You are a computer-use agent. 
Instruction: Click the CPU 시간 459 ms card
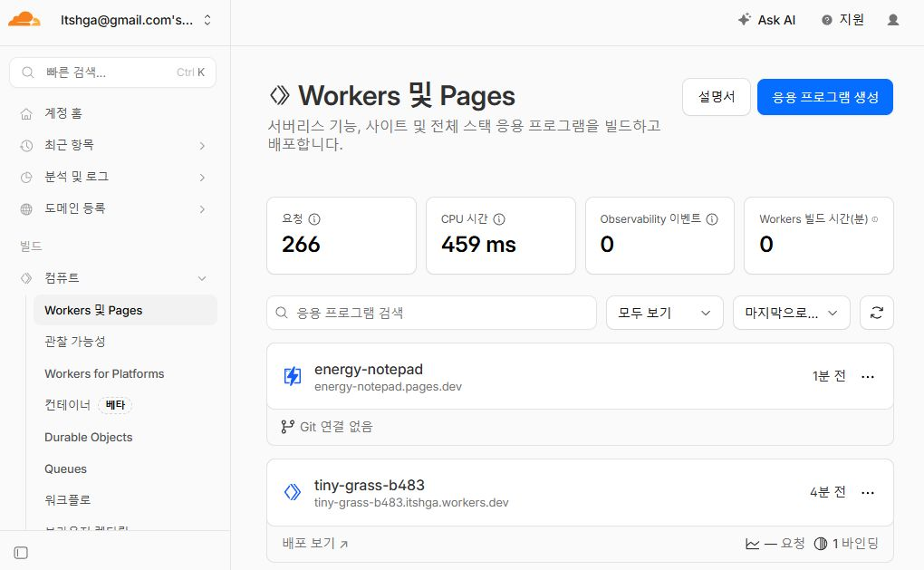500,236
